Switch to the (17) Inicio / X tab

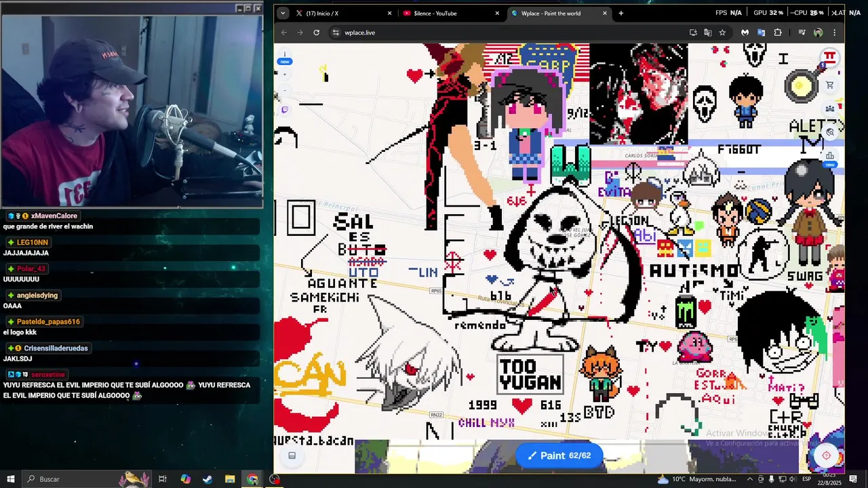coord(342,13)
